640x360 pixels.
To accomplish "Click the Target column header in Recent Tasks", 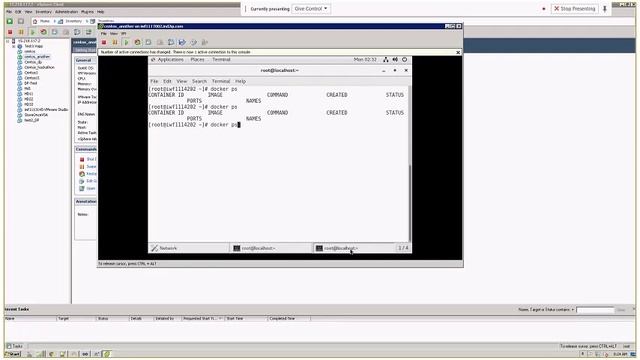I will click(76, 318).
